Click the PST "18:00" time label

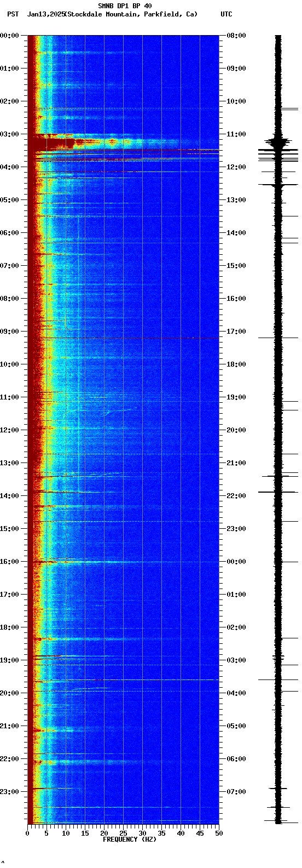click(9, 627)
